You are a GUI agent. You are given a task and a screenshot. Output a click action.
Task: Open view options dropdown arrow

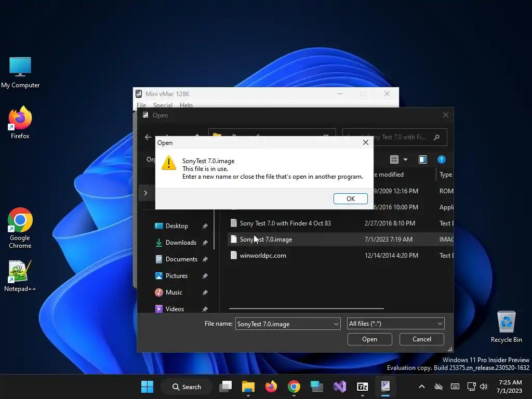point(405,159)
